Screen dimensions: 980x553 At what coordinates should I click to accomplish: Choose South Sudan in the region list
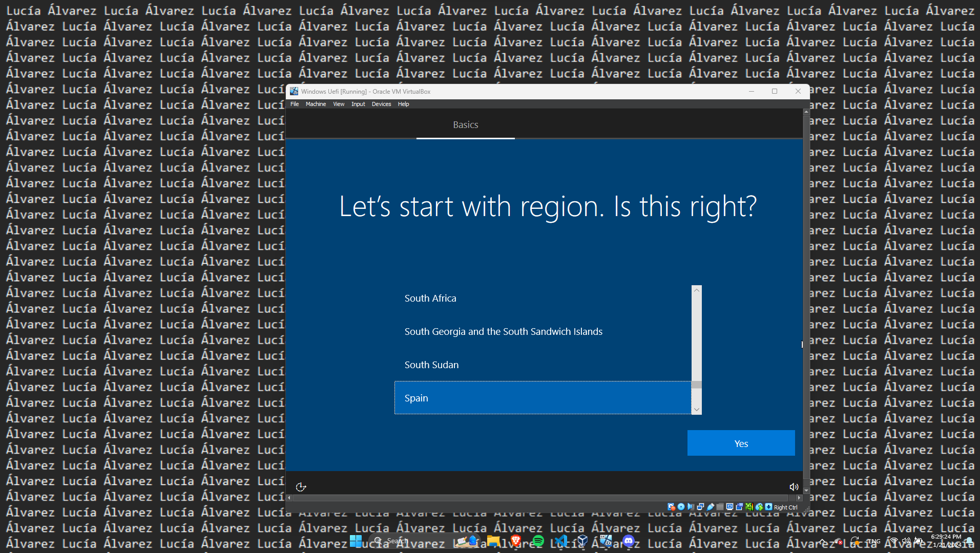coord(431,365)
